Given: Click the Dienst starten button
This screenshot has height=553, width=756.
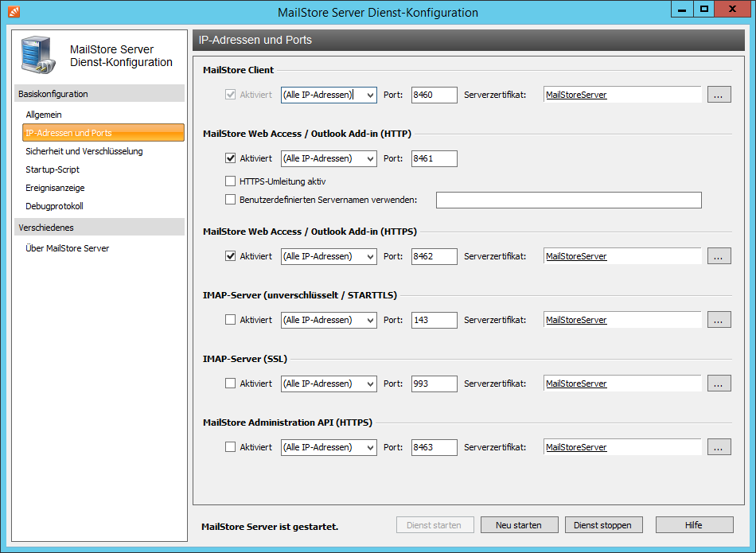Looking at the screenshot, I should coord(435,525).
